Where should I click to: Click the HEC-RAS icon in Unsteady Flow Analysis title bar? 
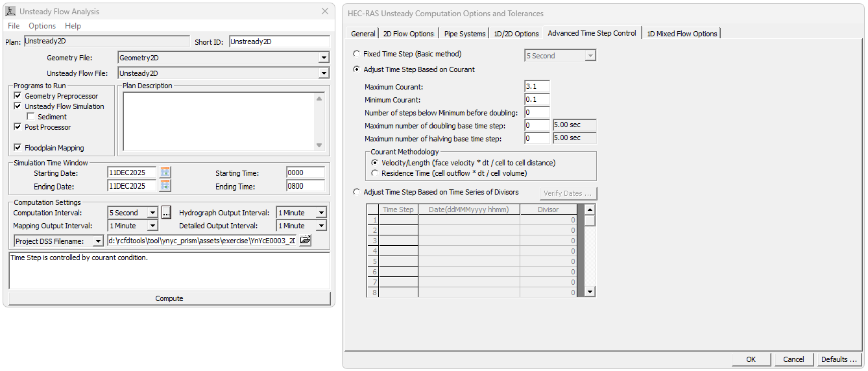point(10,12)
